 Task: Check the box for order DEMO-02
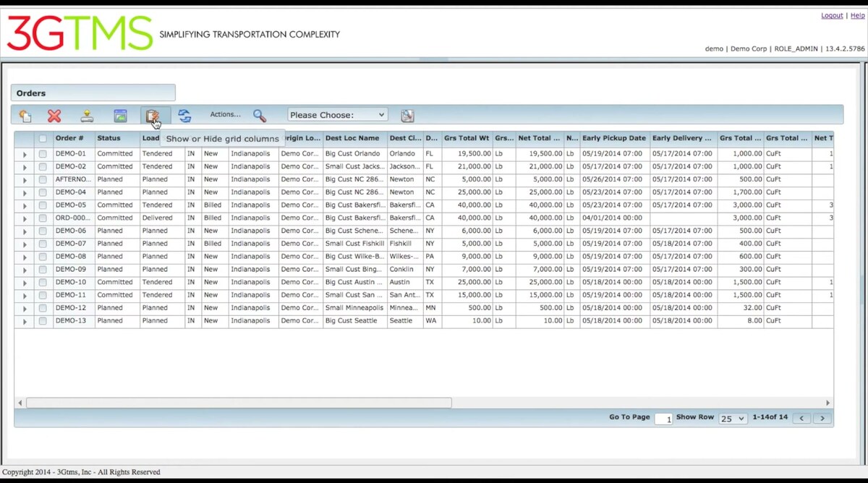tap(43, 166)
